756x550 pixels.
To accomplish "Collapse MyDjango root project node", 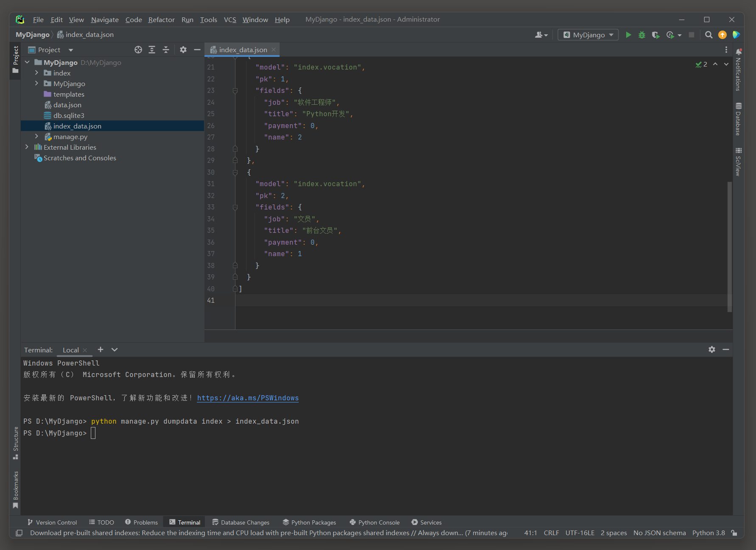I will 27,62.
